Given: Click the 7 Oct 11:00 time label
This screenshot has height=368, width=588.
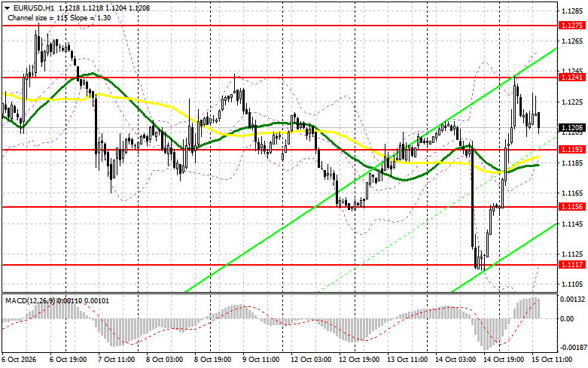Looking at the screenshot, I should (116, 360).
